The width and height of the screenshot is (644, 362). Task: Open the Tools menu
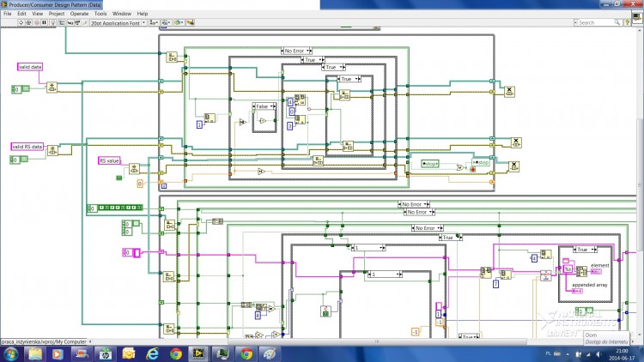(100, 14)
